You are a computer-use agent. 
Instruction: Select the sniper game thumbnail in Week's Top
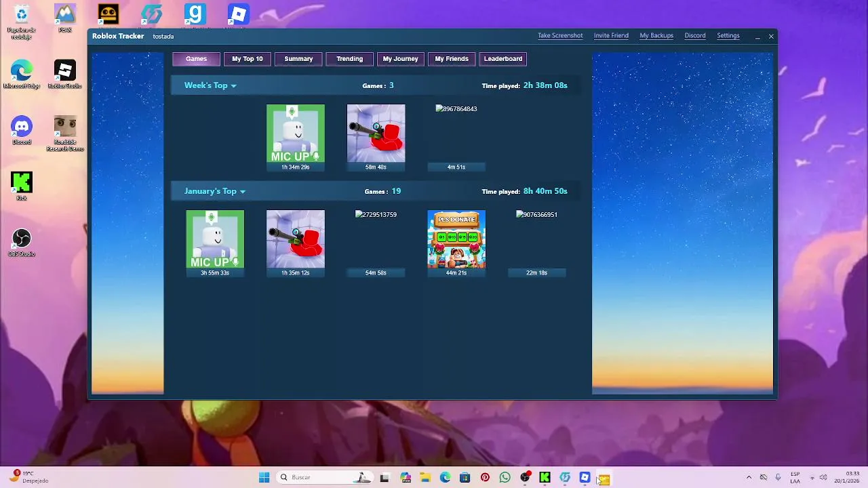coord(376,134)
